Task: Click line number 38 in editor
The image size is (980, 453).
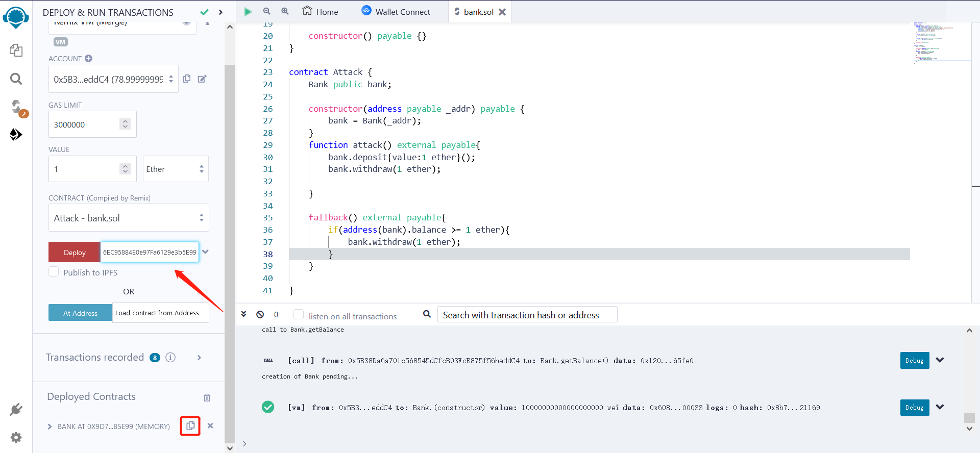Action: tap(268, 254)
